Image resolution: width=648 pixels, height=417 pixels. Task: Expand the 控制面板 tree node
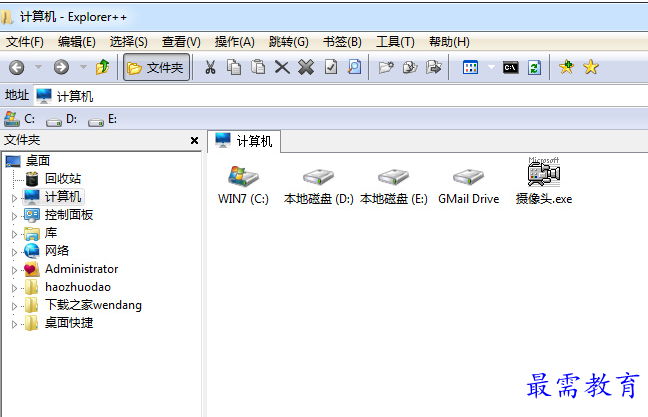tap(14, 216)
